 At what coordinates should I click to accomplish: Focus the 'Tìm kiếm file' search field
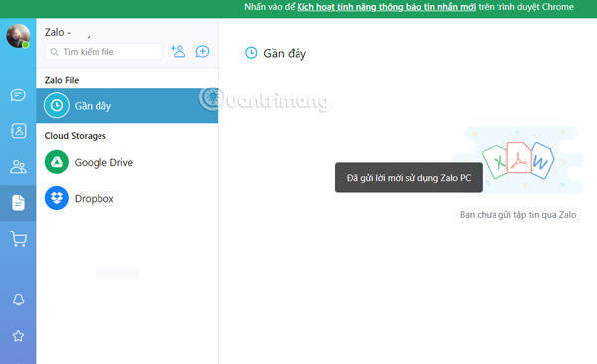[x=103, y=52]
